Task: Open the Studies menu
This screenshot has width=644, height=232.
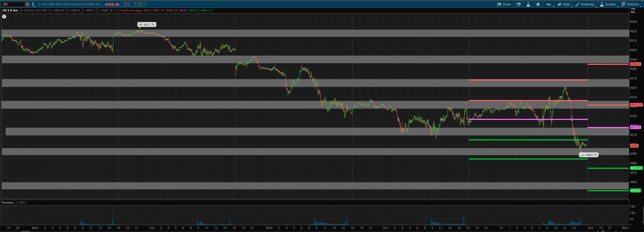Action: coord(608,4)
